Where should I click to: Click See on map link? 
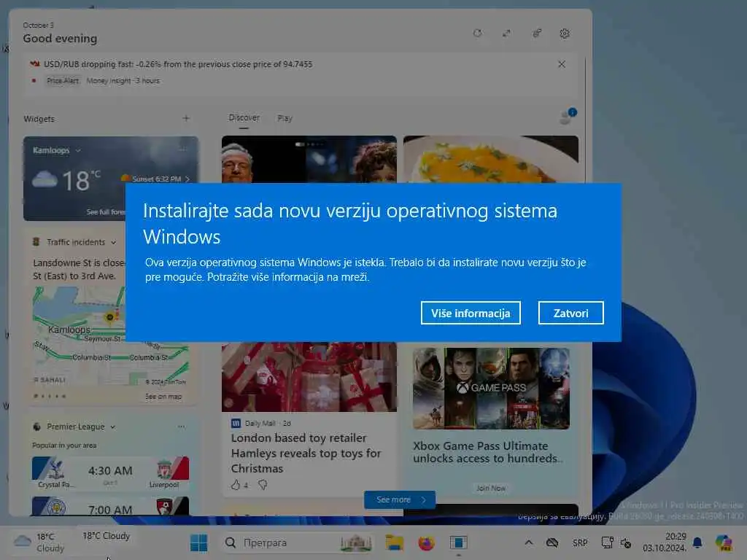[163, 396]
